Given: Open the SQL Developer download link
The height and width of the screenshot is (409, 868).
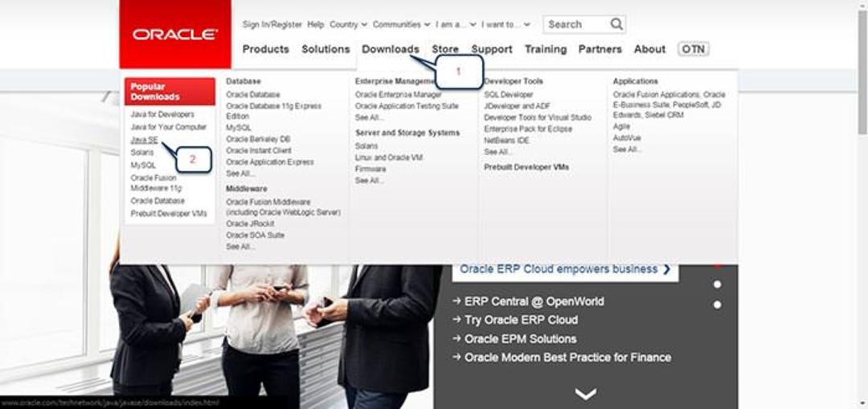Looking at the screenshot, I should (508, 95).
